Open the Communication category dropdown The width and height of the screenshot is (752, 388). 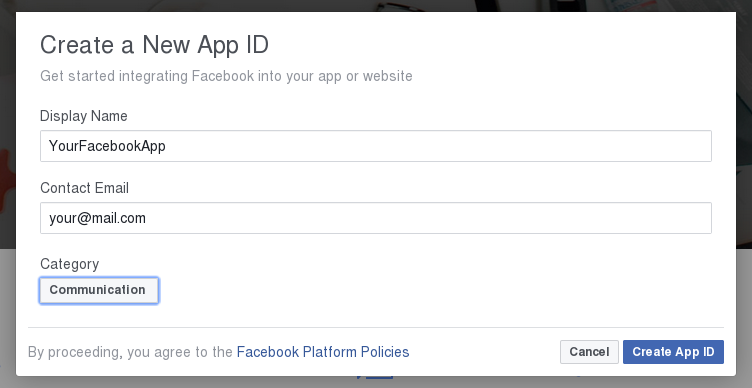(x=99, y=290)
